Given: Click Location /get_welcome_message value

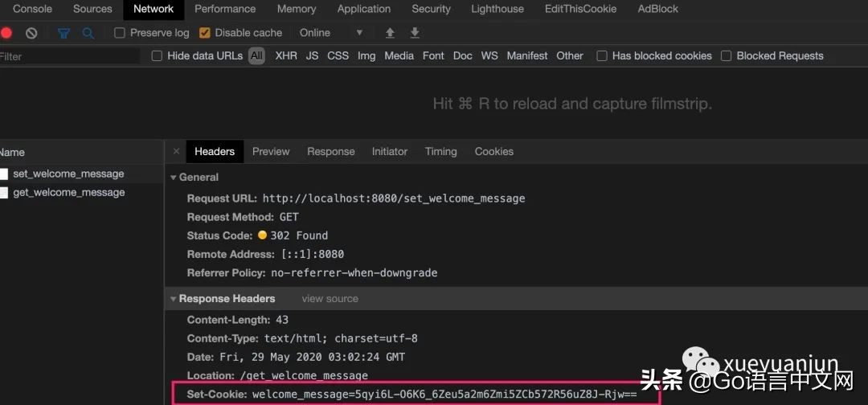Looking at the screenshot, I should (304, 376).
